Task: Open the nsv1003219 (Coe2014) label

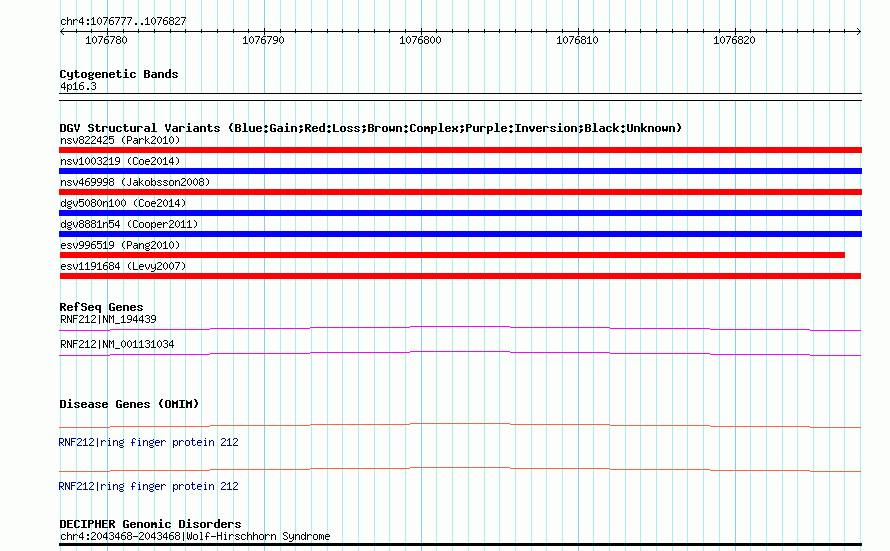Action: click(x=120, y=161)
